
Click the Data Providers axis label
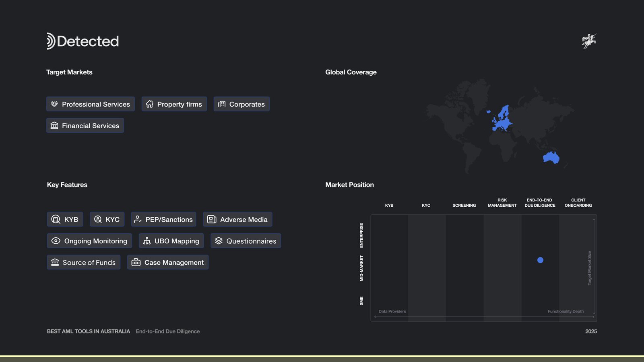click(x=392, y=311)
